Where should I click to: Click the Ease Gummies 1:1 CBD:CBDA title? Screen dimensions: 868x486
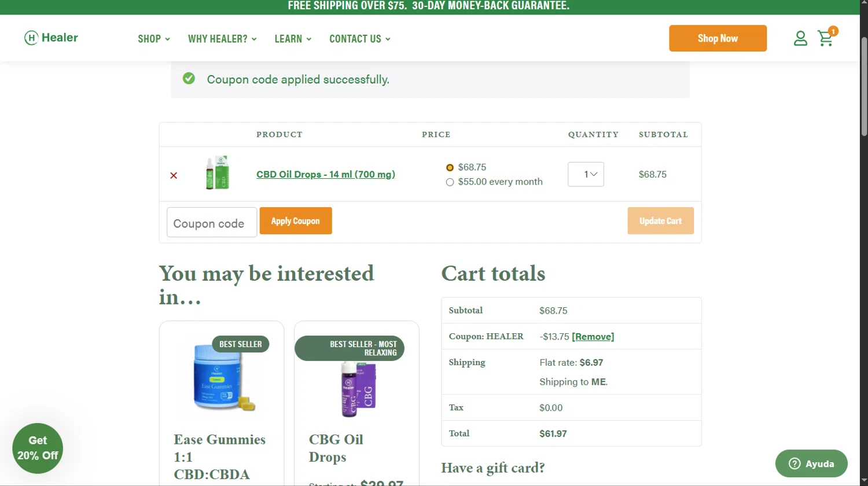coord(220,456)
